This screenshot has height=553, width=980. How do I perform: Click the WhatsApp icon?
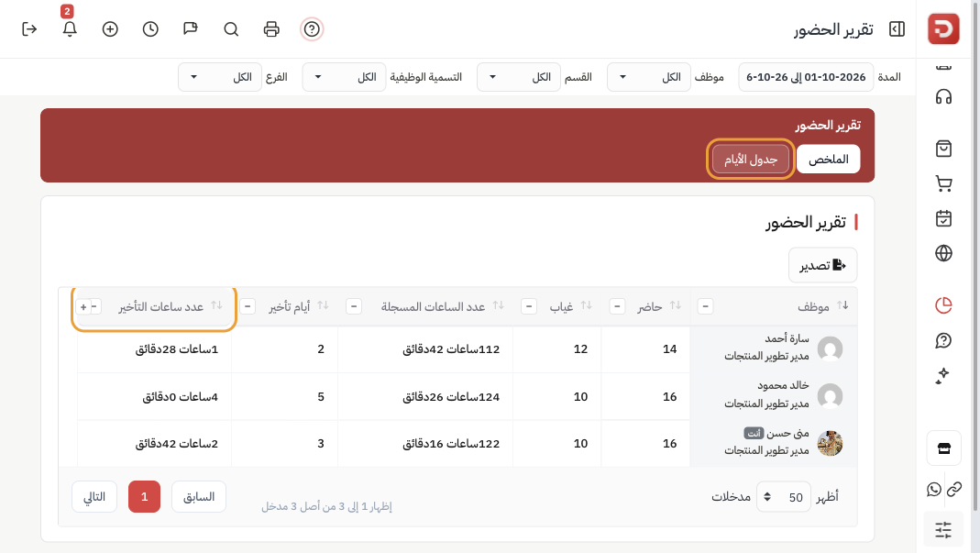934,489
